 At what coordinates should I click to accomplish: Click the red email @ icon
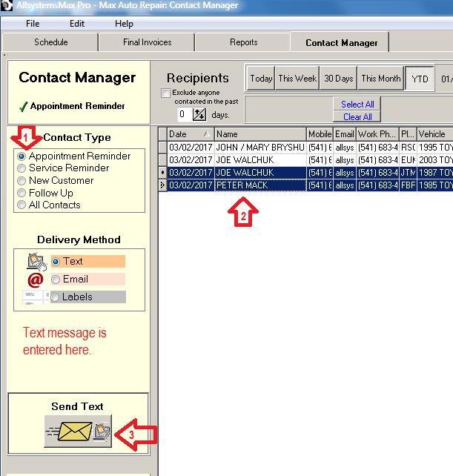pos(36,280)
